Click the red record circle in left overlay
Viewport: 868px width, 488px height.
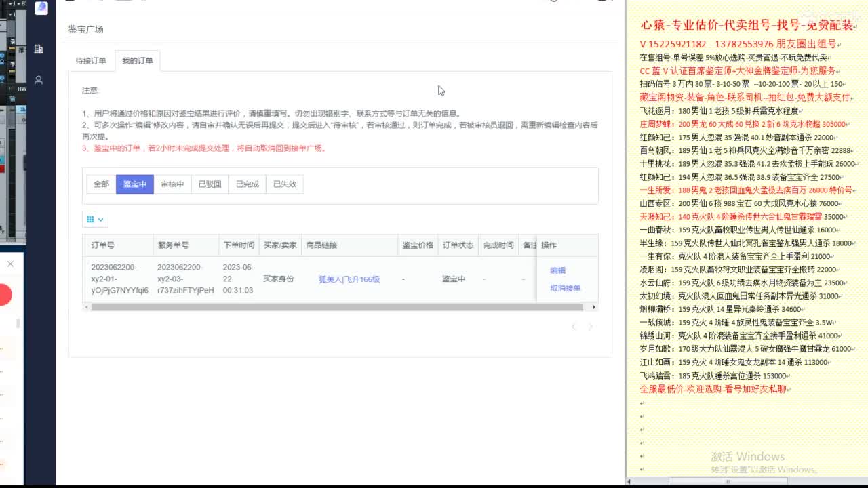(x=5, y=294)
